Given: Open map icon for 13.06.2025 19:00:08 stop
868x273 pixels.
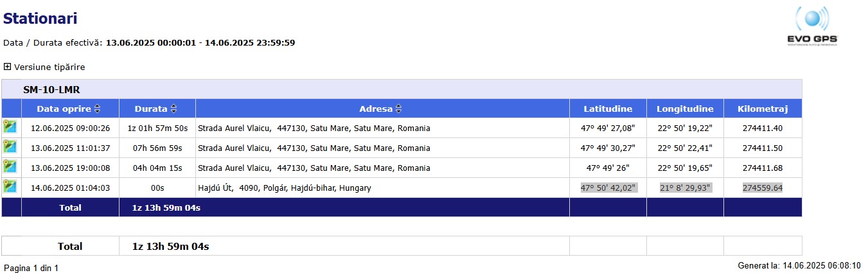Looking at the screenshot, I should point(9,166).
